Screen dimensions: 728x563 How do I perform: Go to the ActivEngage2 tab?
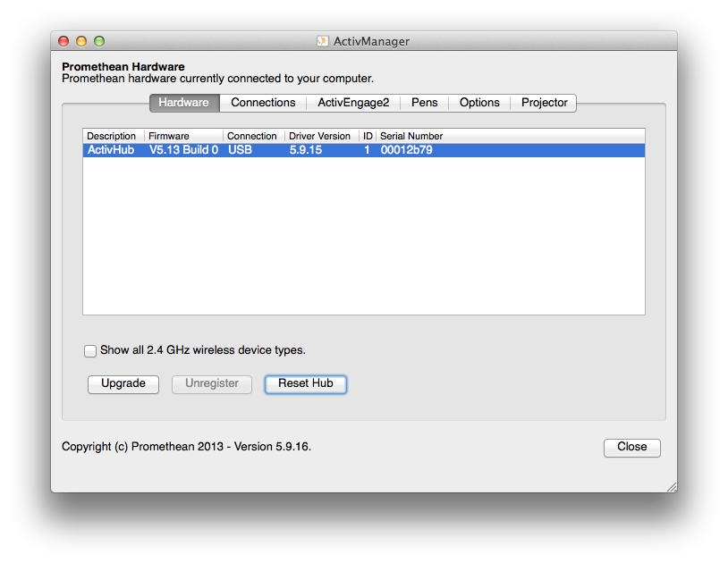click(353, 103)
